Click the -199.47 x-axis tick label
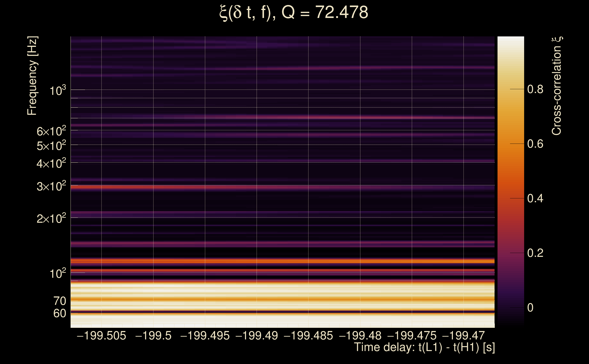This screenshot has width=589, height=364. click(464, 336)
